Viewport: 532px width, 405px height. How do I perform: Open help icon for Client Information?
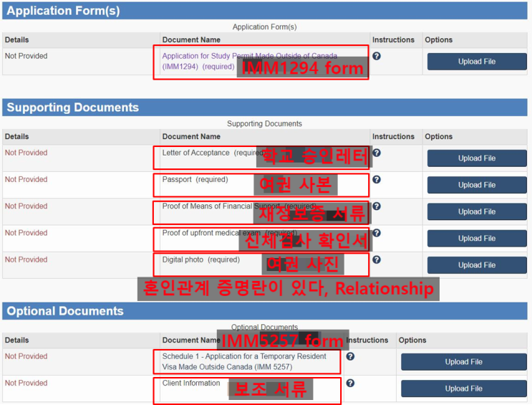(x=350, y=383)
